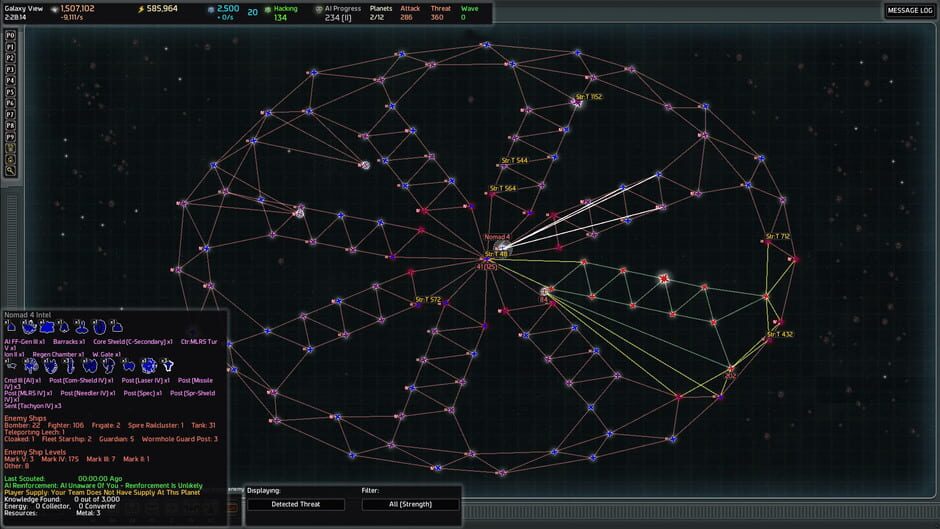Click the Barracks intel icon
The width and height of the screenshot is (940, 529).
29,327
